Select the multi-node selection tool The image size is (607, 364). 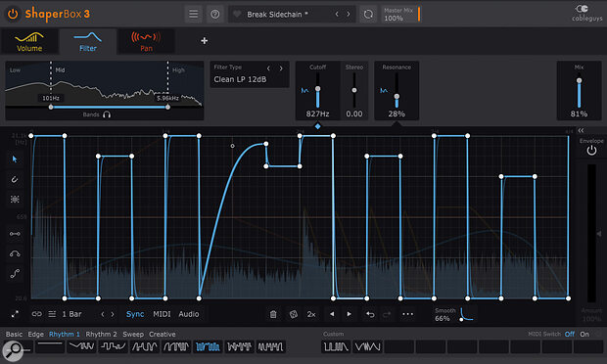coord(15,200)
